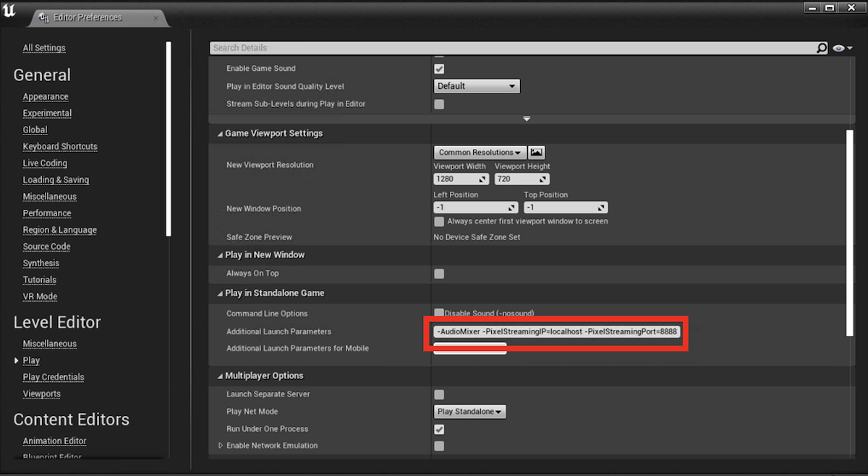
Task: Click Viewport Height spinner arrow icon
Action: 542,179
